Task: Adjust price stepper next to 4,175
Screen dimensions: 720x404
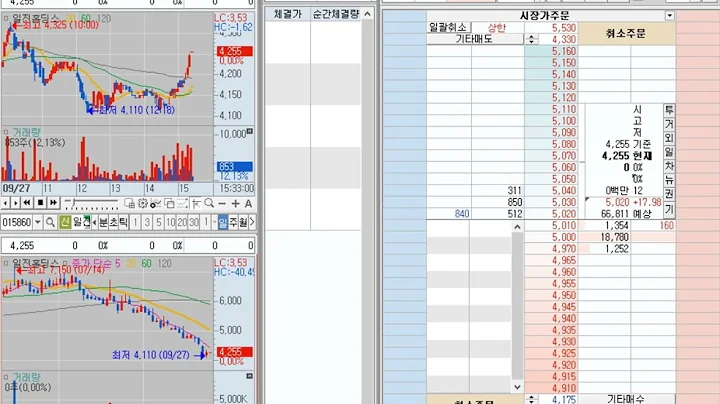Action: [x=531, y=399]
